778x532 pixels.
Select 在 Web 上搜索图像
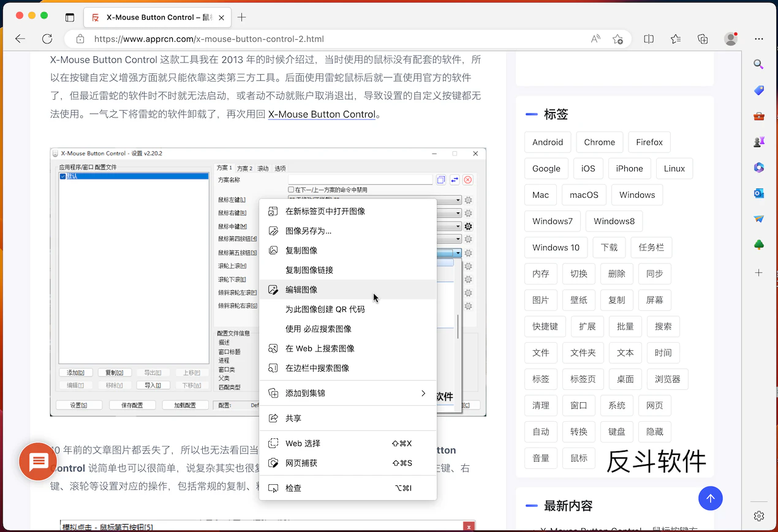tap(348, 348)
